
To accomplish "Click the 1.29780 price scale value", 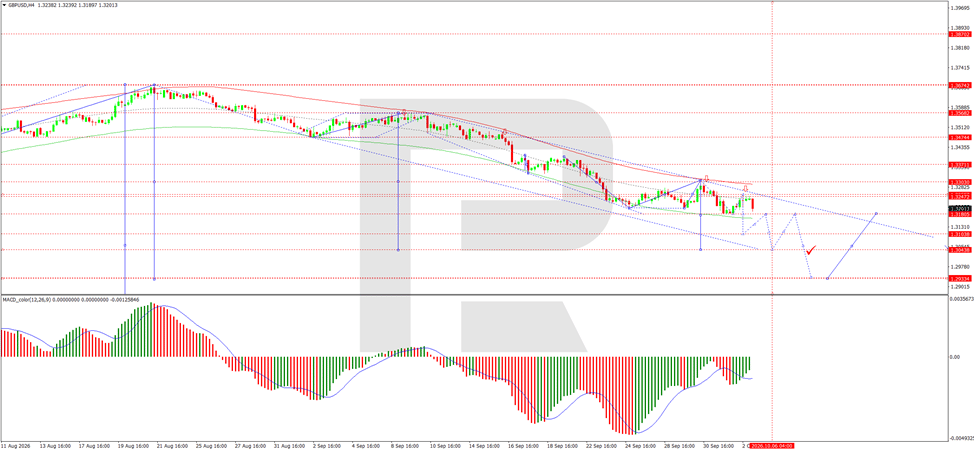I will click(x=960, y=267).
